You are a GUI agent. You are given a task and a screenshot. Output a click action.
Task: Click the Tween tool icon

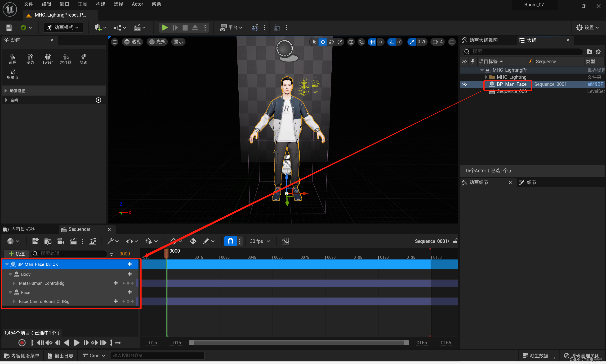point(48,59)
